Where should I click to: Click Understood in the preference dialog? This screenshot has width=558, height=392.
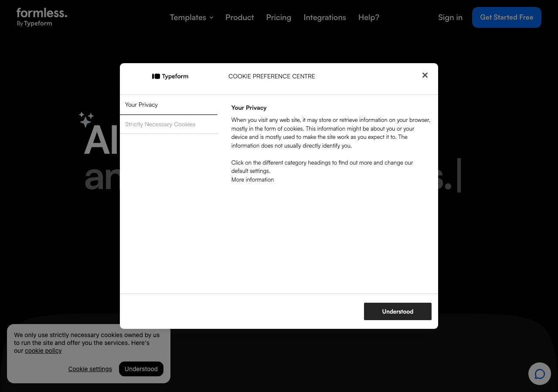398,311
